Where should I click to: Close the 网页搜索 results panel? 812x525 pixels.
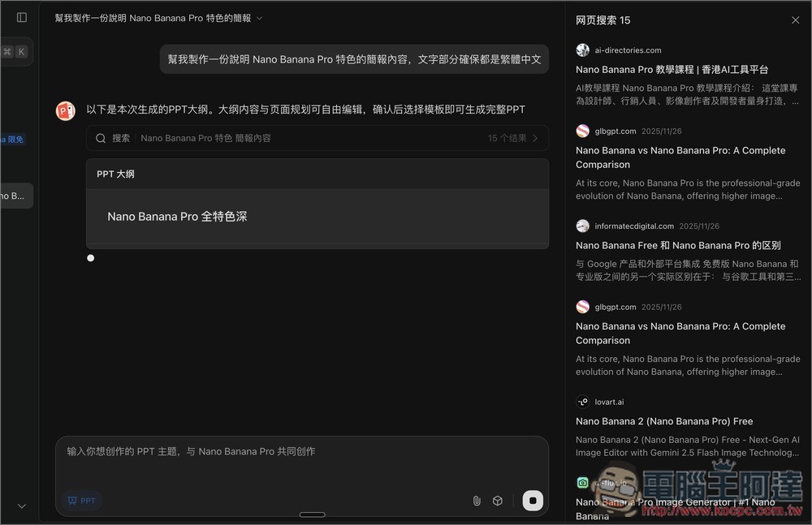coord(795,19)
